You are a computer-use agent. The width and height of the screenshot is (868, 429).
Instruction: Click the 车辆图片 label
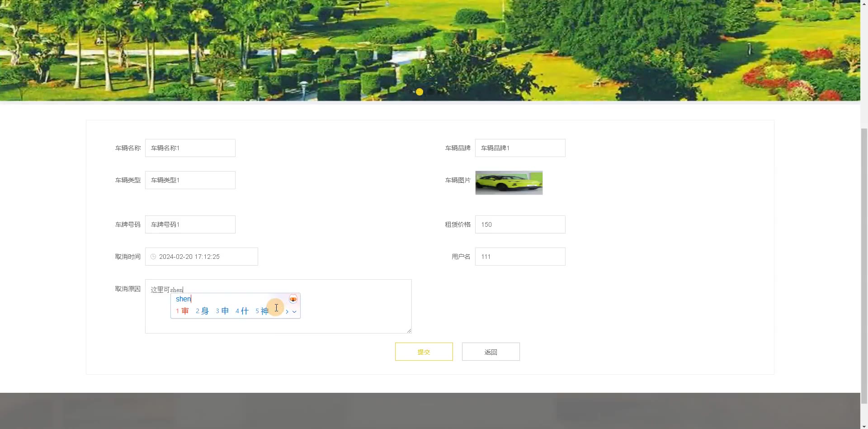458,180
